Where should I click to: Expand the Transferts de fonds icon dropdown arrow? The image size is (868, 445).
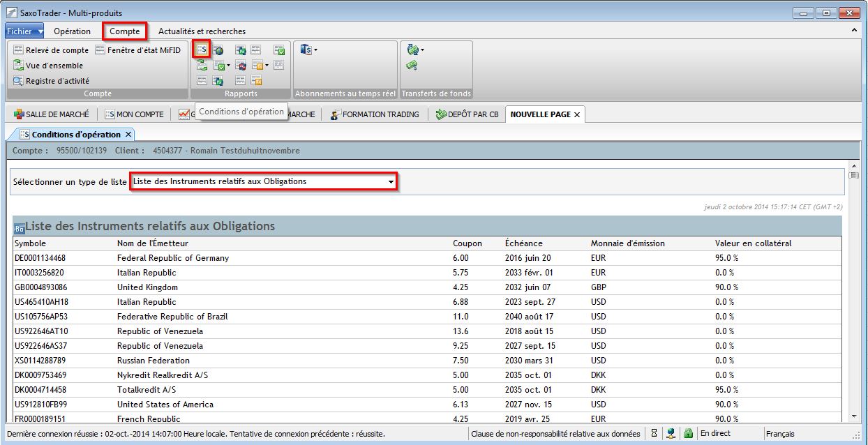pyautogui.click(x=422, y=50)
